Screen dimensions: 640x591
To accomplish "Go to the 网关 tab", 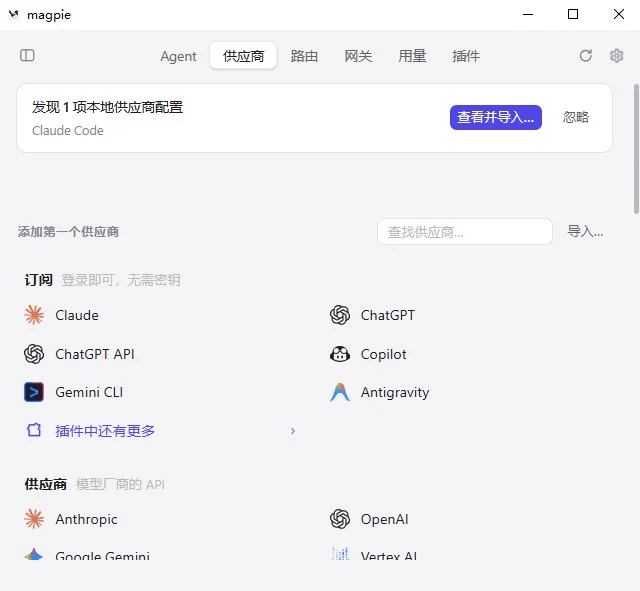I will [x=358, y=56].
